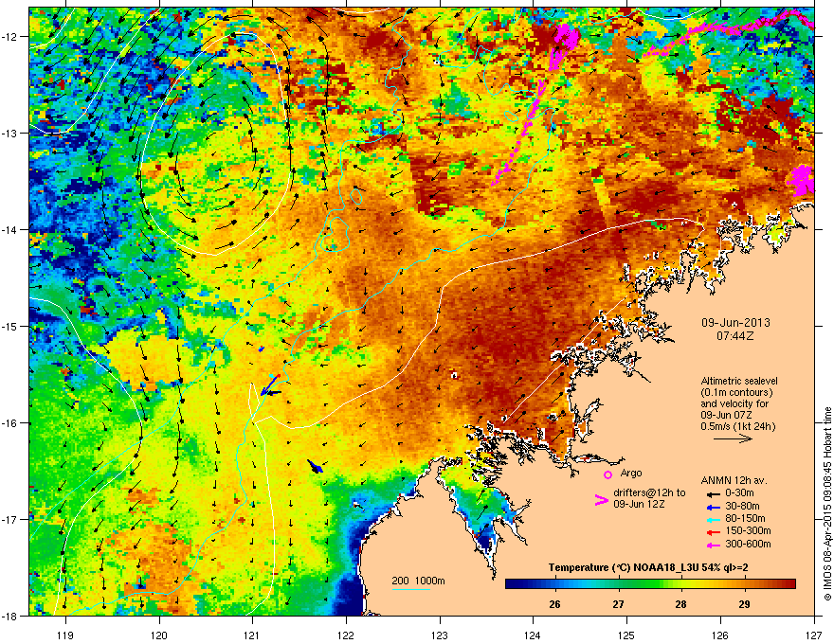Click the ANMN 12h av. legend heading

[734, 480]
